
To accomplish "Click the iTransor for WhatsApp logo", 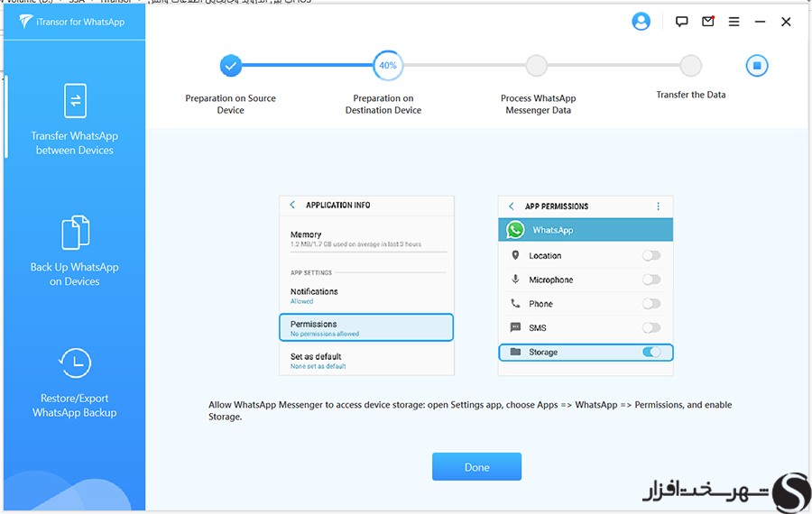I will [71, 22].
